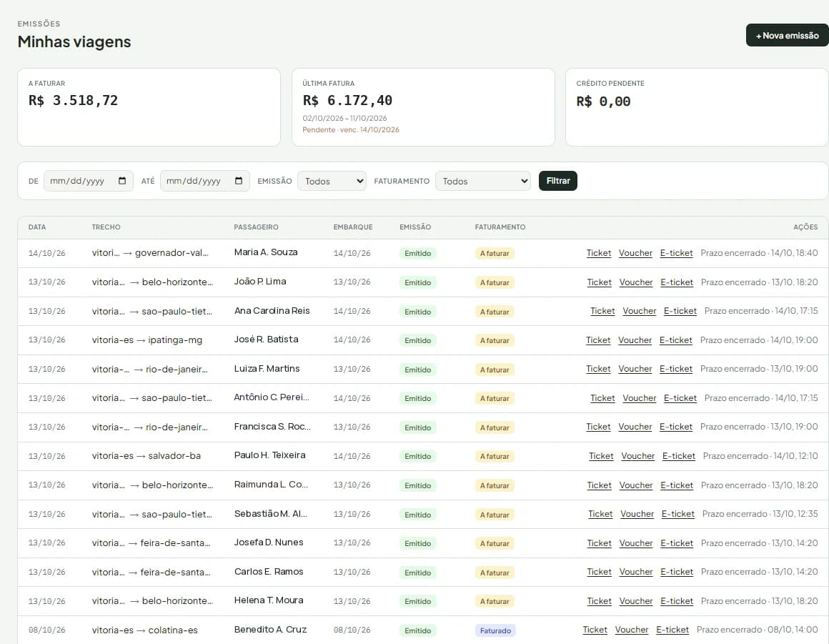Click Prazo encerrado 08/10, 14:00 text
This screenshot has width=829, height=644.
757,630
